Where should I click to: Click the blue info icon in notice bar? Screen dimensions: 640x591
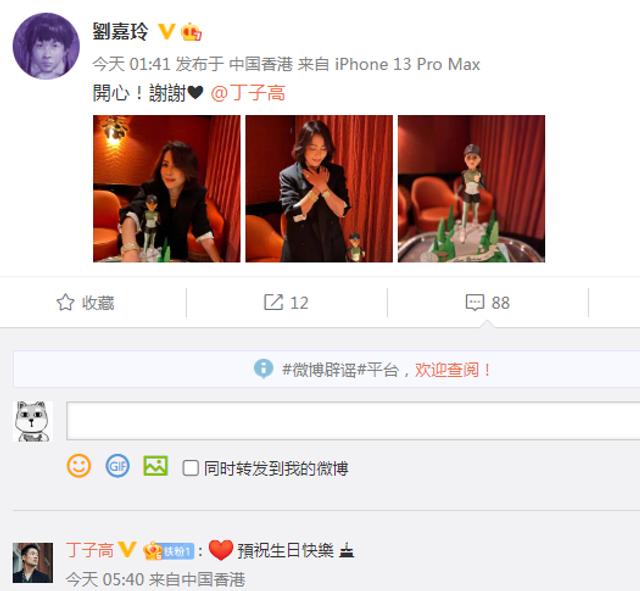[263, 369]
